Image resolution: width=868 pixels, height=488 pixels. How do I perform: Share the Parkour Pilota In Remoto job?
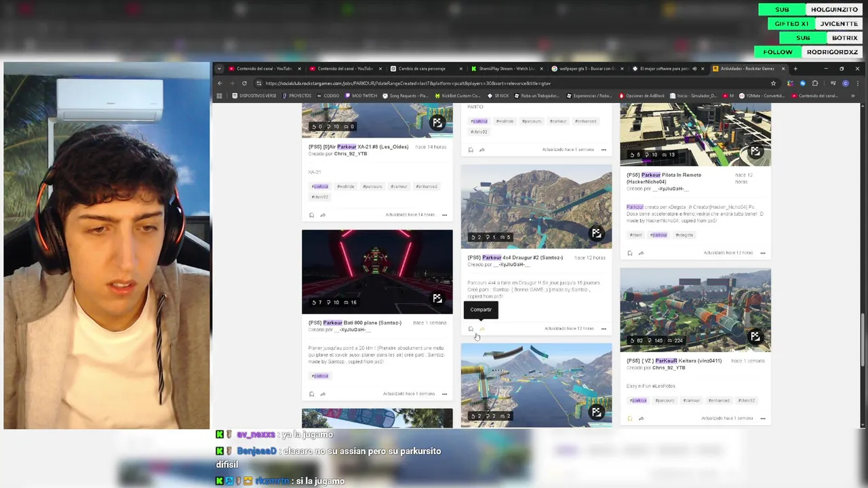tap(641, 253)
